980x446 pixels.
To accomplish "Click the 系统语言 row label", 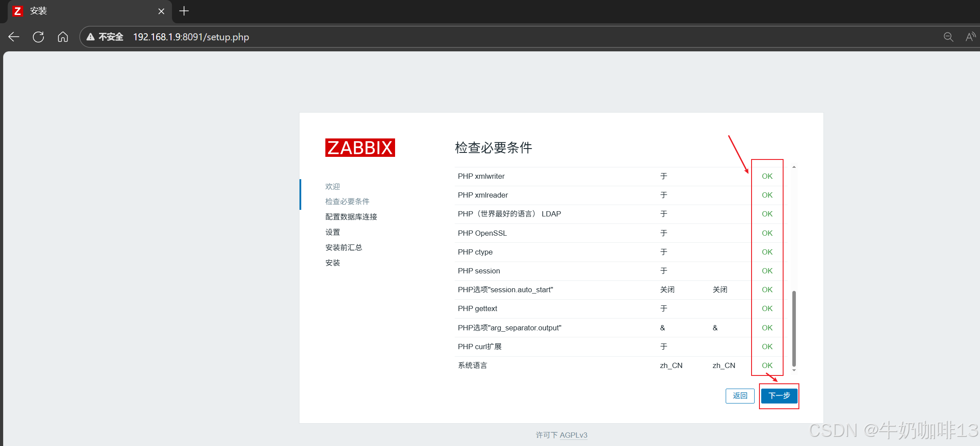I will [472, 365].
